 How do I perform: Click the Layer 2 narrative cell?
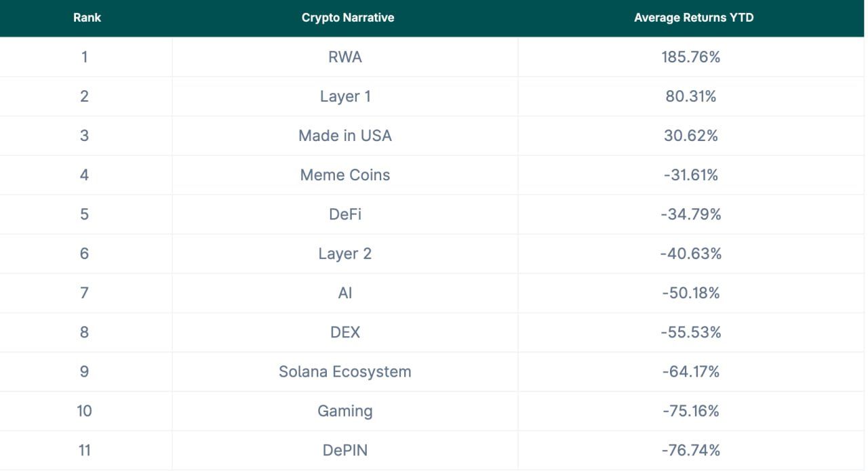(345, 253)
